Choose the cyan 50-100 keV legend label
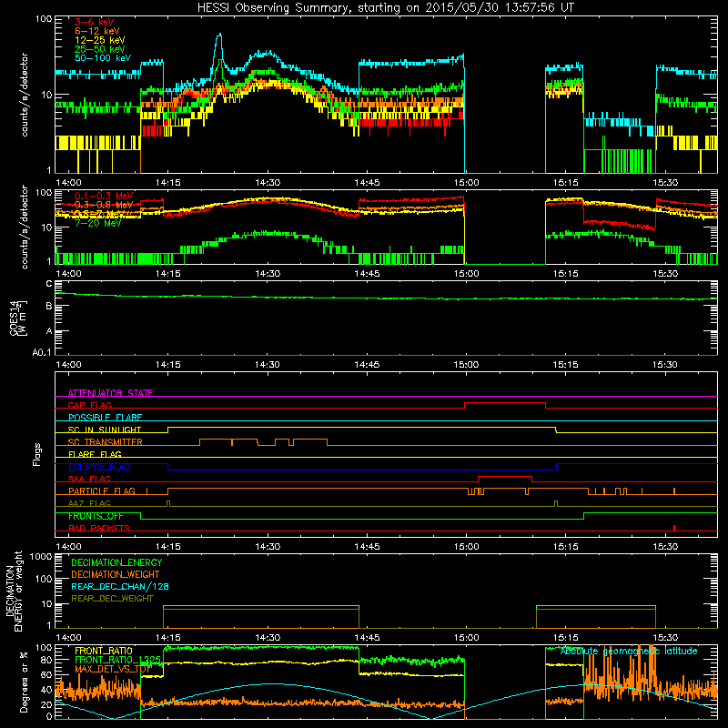Image resolution: width=728 pixels, height=728 pixels. [103, 58]
